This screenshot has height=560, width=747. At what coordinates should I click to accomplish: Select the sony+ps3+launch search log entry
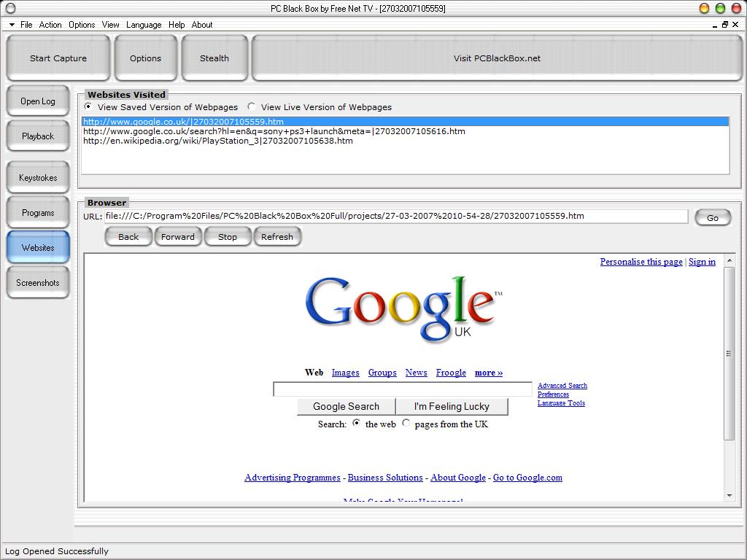[x=406, y=131]
